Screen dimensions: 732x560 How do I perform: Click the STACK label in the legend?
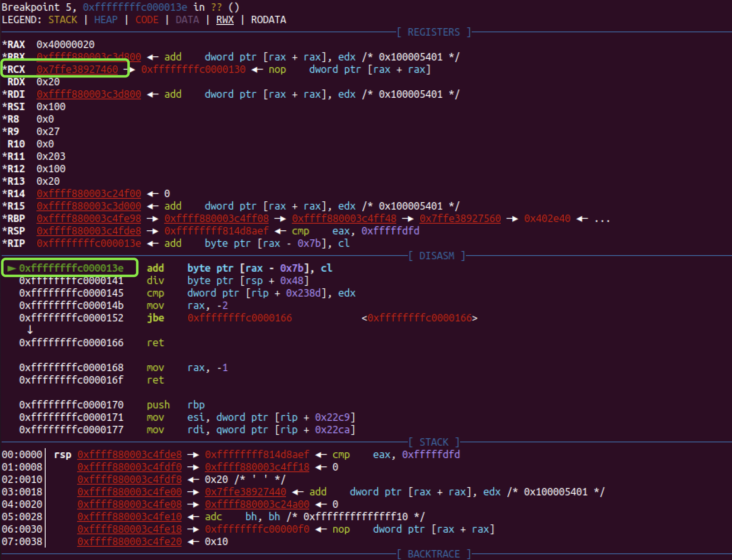click(63, 20)
